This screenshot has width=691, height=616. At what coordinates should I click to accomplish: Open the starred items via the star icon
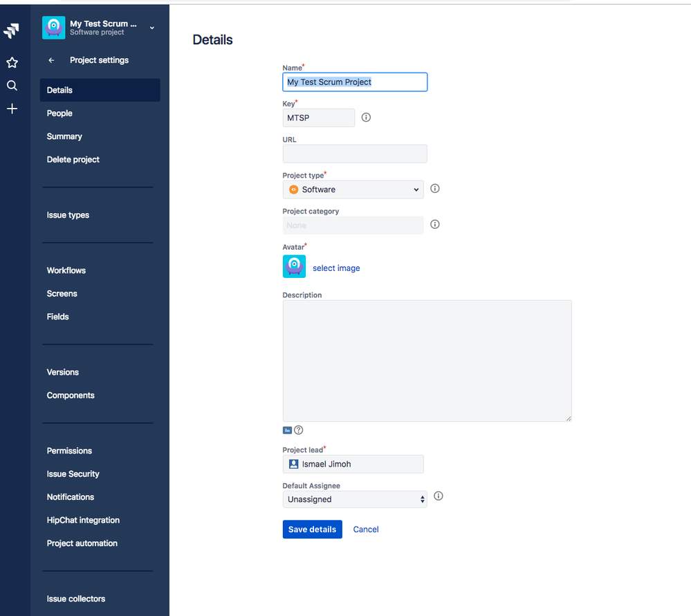pyautogui.click(x=11, y=62)
